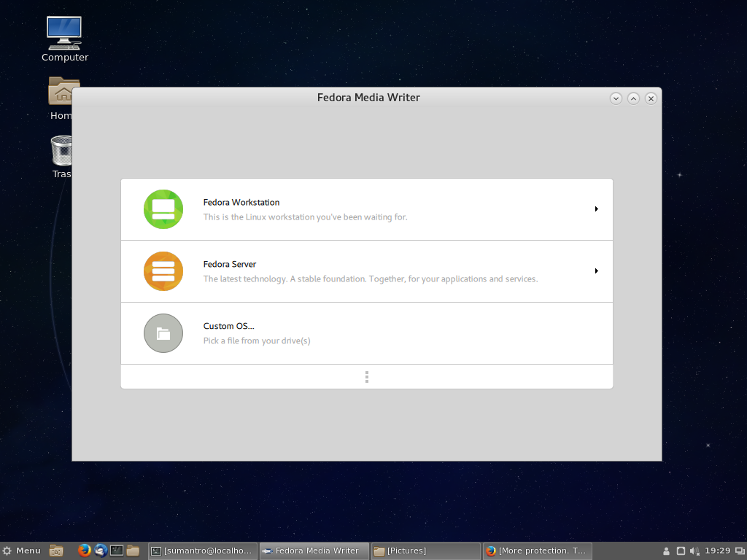Switch to More protection Firefox taskbar entry
This screenshot has width=747, height=560.
(x=538, y=551)
